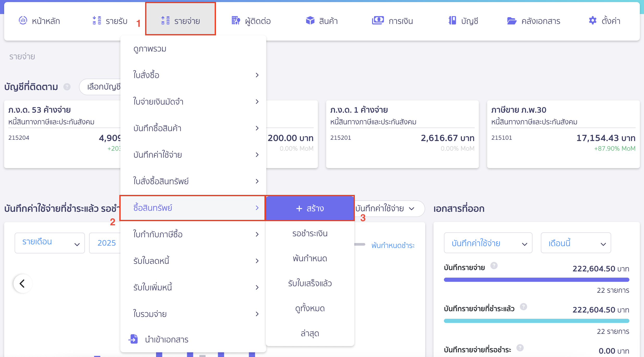
Task: Click the บันทึกรายจ่ายที่ชำระแล้ว teal progress bar
Action: click(536, 321)
